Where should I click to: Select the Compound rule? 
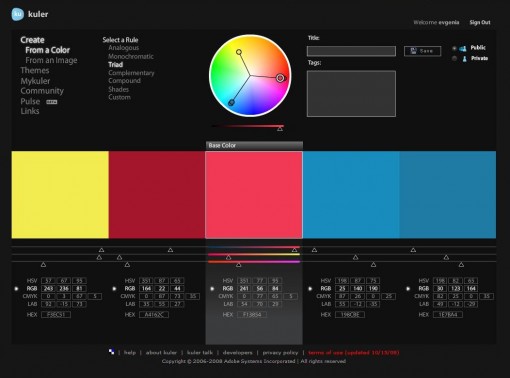124,81
